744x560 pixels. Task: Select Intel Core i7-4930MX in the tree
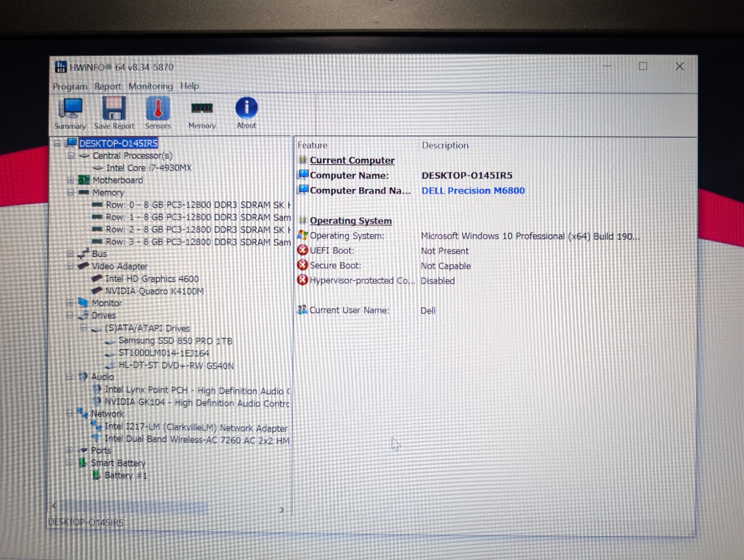click(x=149, y=167)
